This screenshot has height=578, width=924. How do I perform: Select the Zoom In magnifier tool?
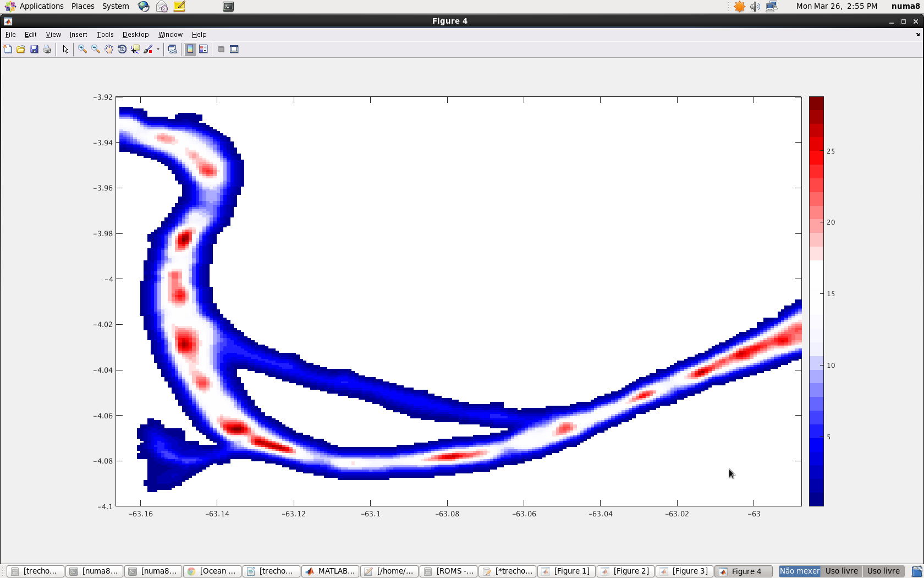pos(82,50)
